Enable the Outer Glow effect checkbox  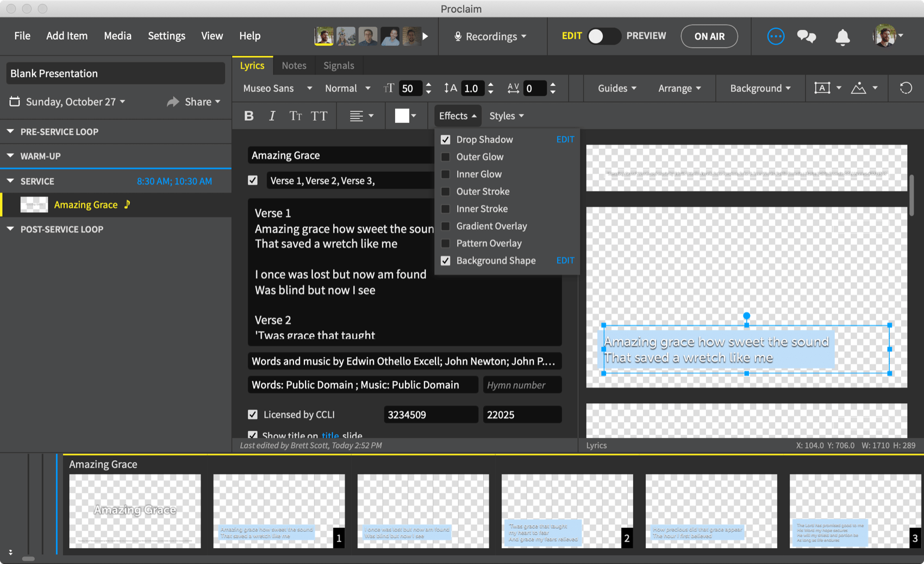pos(446,157)
